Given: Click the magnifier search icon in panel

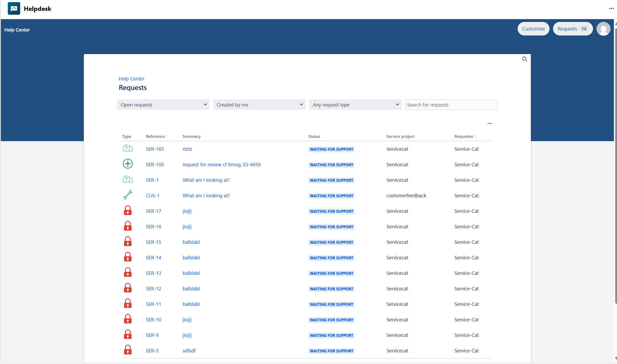Looking at the screenshot, I should click(524, 59).
